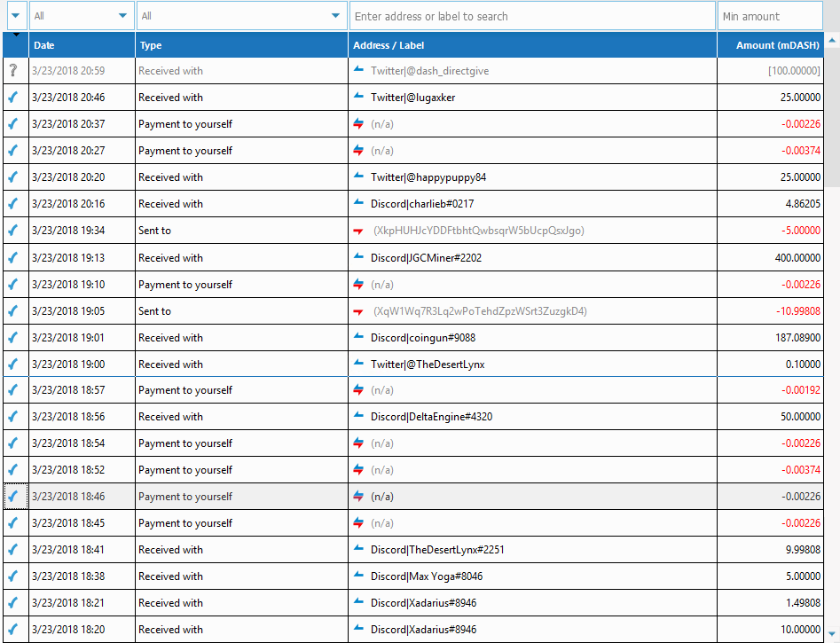Click the scrollbar up arrow
The image size is (840, 643).
[x=832, y=40]
